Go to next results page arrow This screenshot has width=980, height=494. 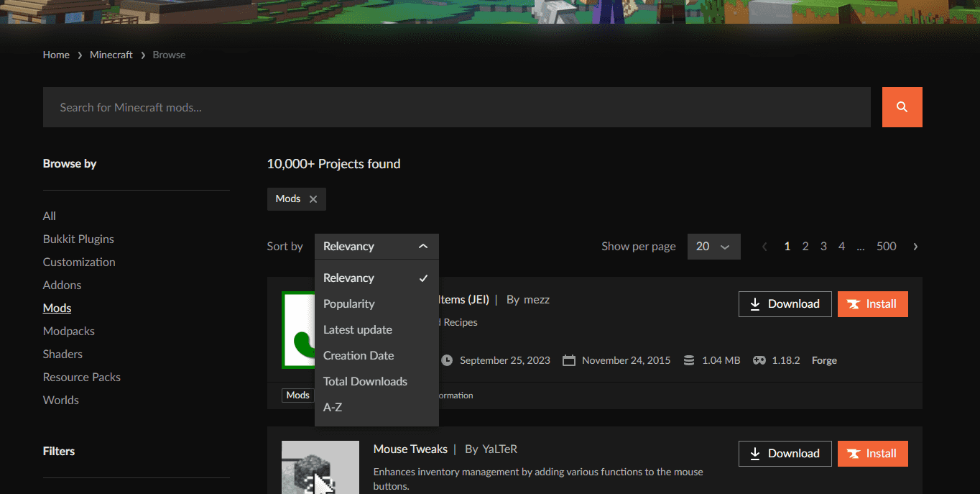tap(915, 247)
